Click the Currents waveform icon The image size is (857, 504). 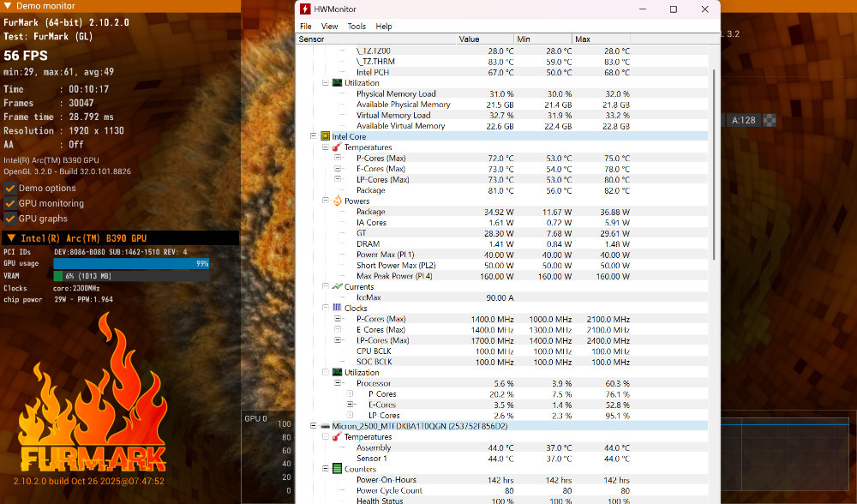pos(337,286)
